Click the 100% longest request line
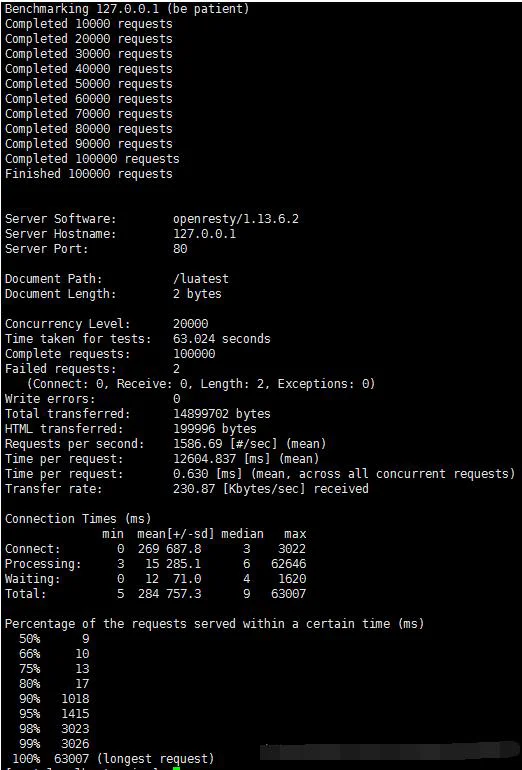 click(113, 759)
